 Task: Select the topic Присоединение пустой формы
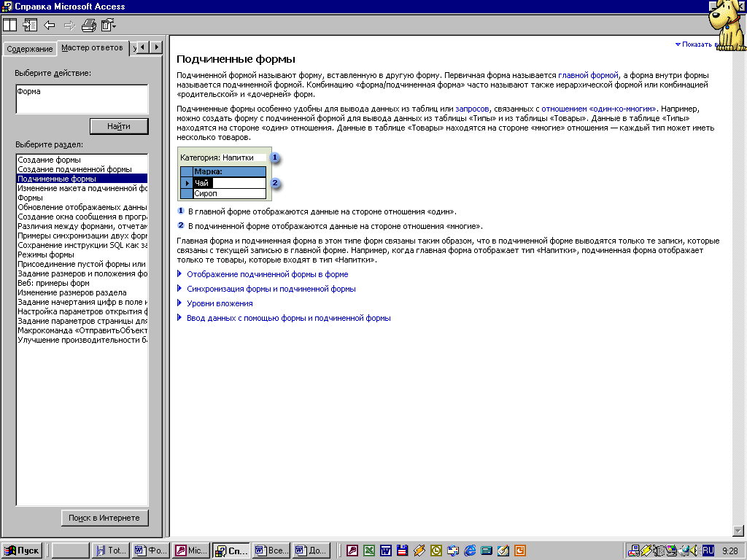pos(82,264)
